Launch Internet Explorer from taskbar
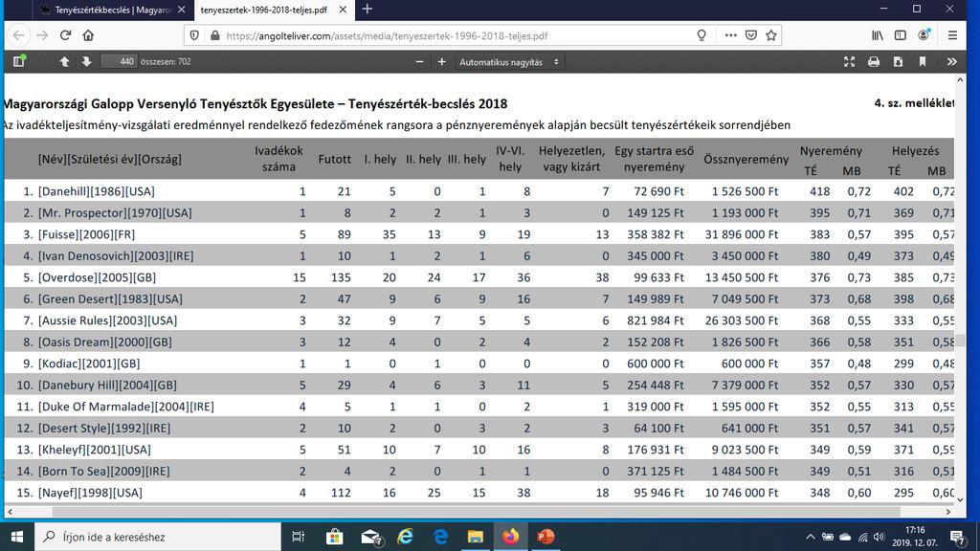This screenshot has width=980, height=551. point(406,537)
